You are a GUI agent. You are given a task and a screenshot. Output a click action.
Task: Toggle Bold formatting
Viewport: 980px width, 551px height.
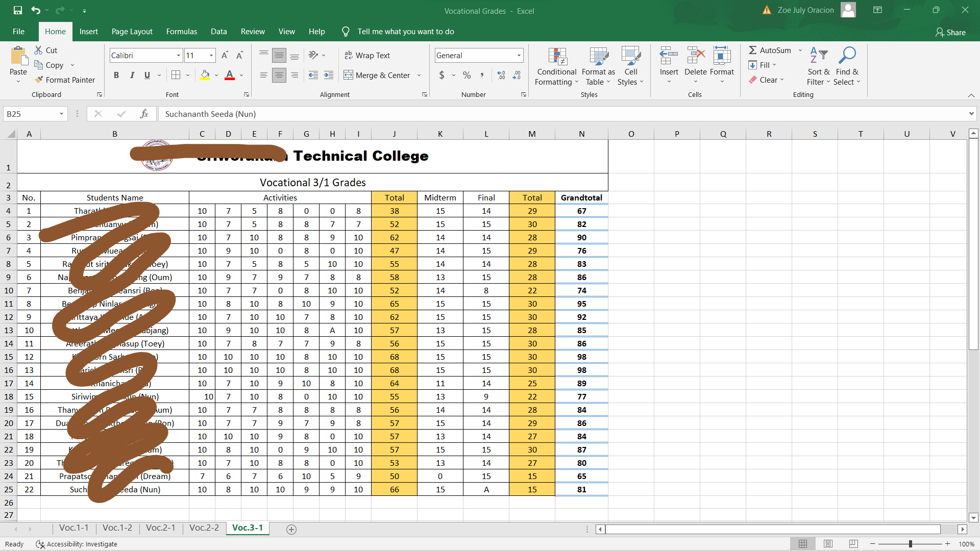click(116, 75)
